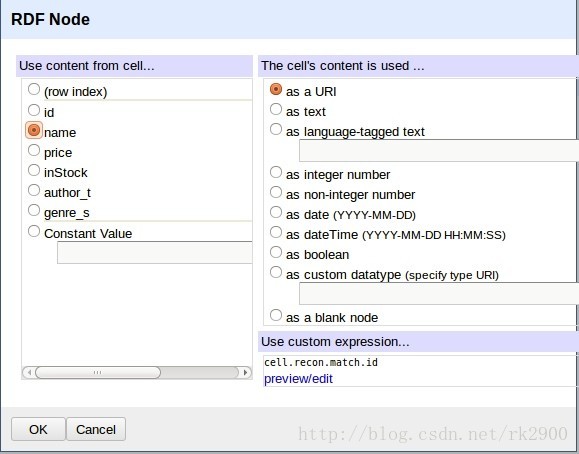The height and width of the screenshot is (454, 579).
Task: Select as boolean option
Action: coord(276,252)
